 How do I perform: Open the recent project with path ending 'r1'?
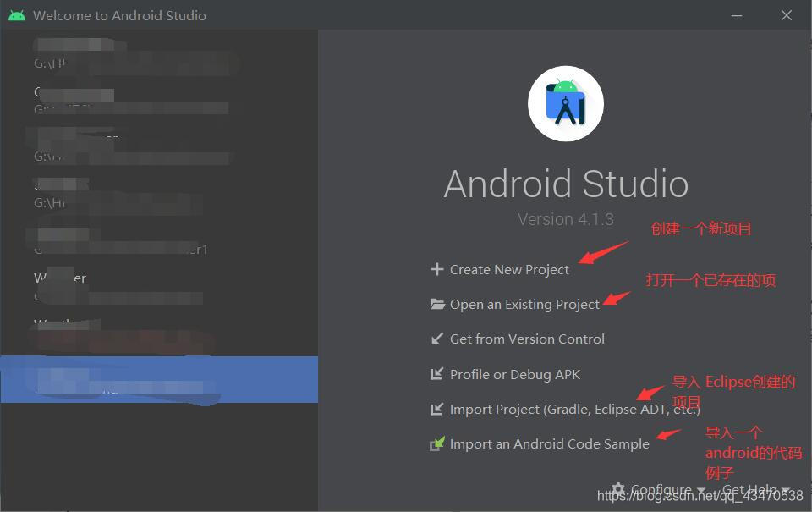pyautogui.click(x=159, y=242)
